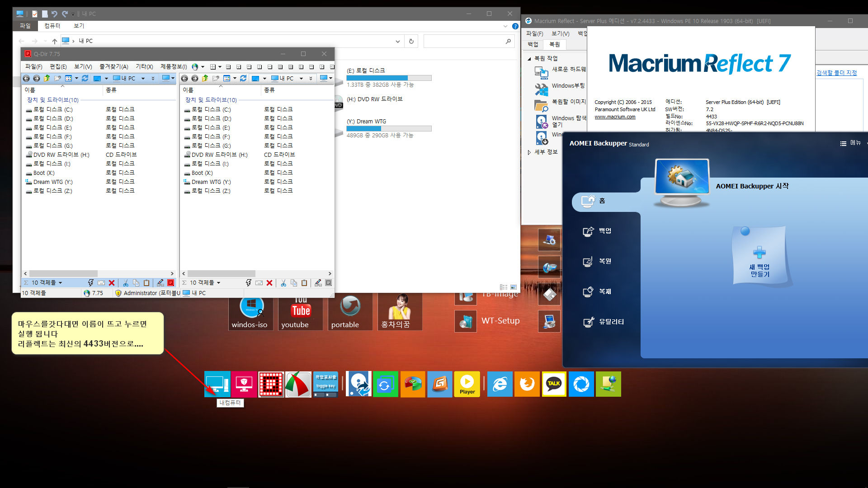The image size is (868, 488).
Task: Click Explorer search box in 내 PC window
Action: click(469, 41)
